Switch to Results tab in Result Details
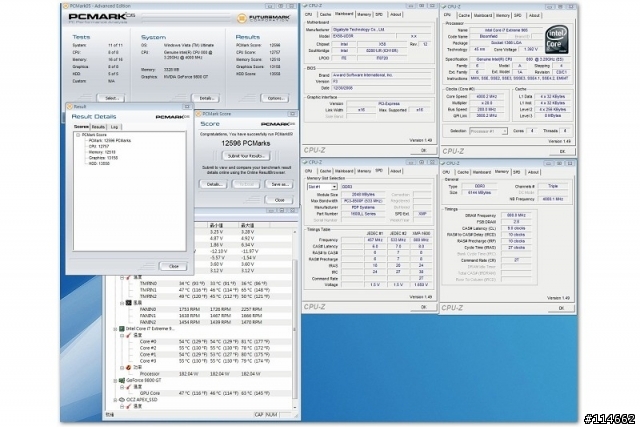 click(x=98, y=127)
